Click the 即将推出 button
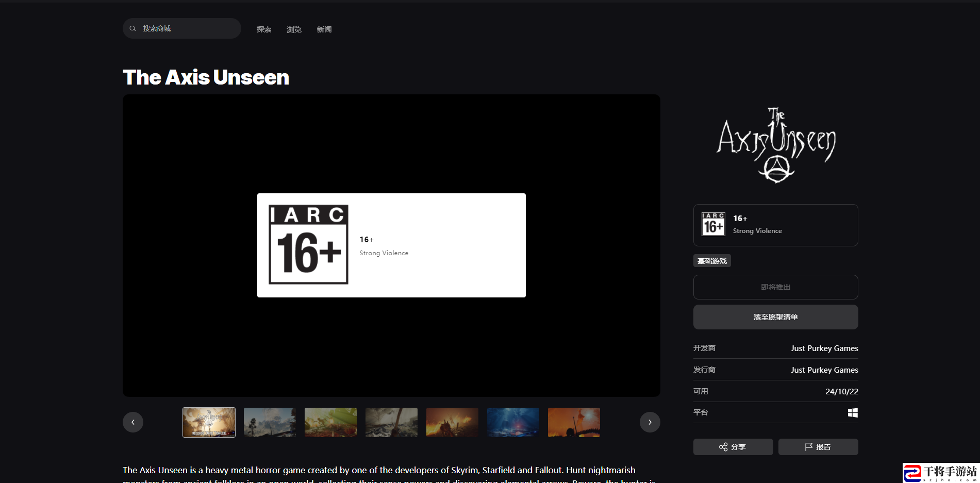980x483 pixels. click(775, 287)
